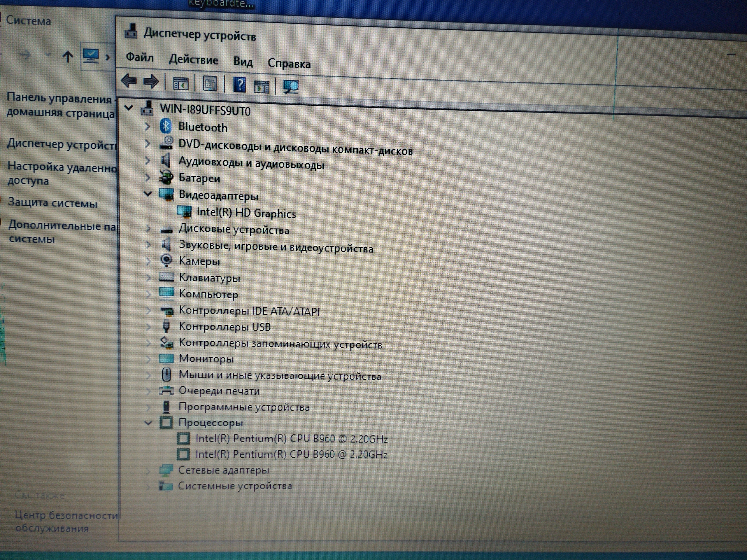Click the Up arrow in the Система window

pyautogui.click(x=68, y=57)
